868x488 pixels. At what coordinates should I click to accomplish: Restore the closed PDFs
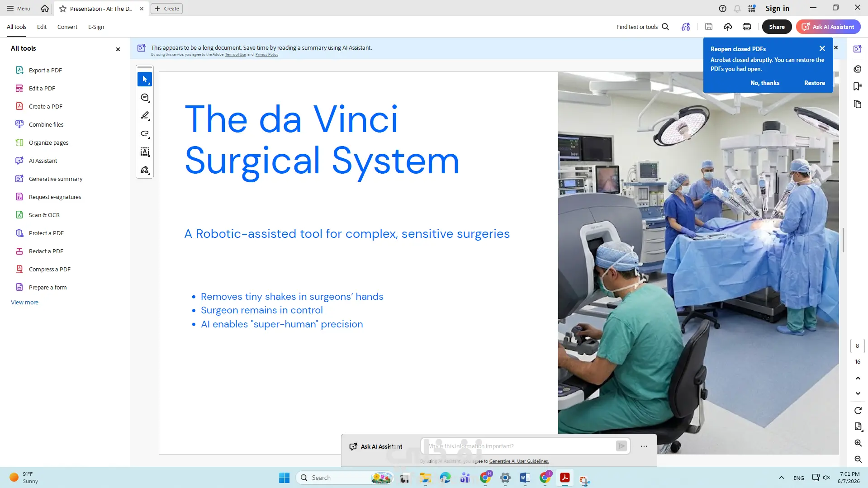(814, 83)
